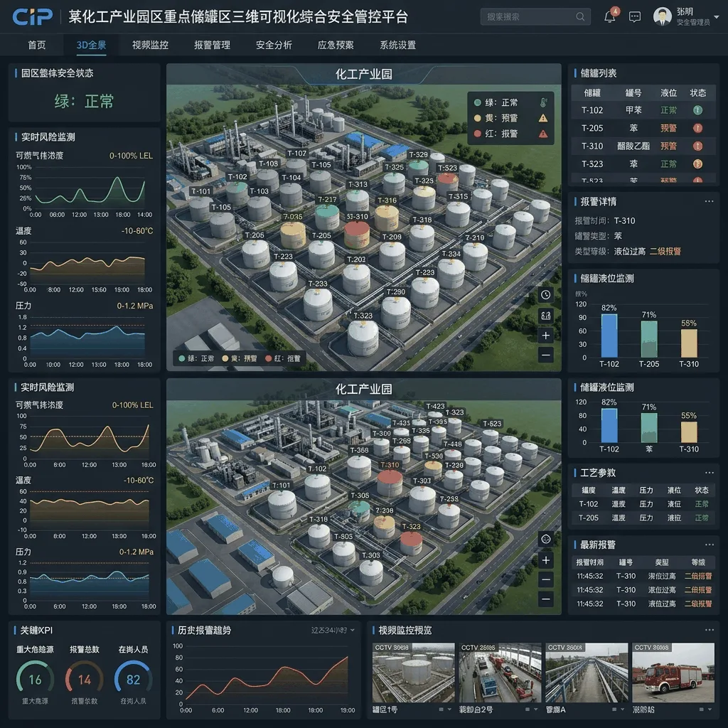
Task: Click the T-205 bar showing 71%
Action: [x=649, y=339]
